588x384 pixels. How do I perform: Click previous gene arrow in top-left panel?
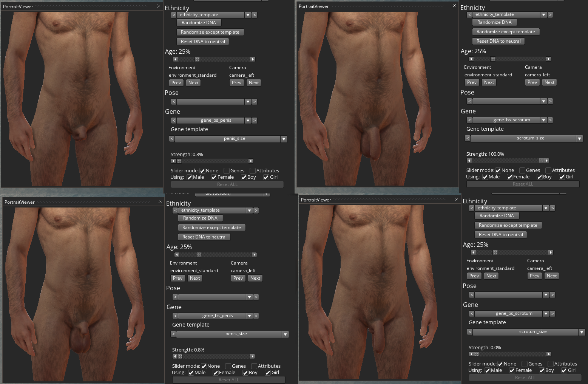(174, 121)
